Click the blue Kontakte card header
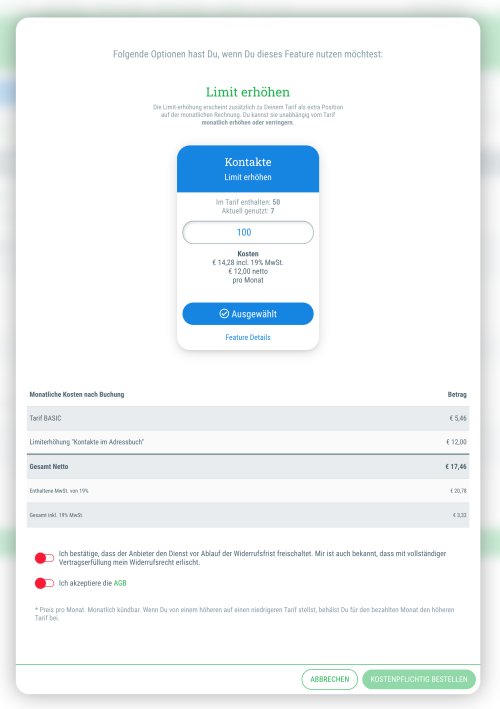Screen dimensions: 500x709 (248, 169)
